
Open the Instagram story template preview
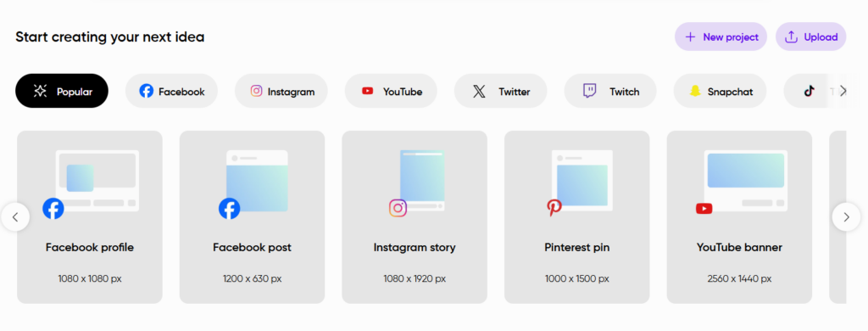tap(422, 181)
